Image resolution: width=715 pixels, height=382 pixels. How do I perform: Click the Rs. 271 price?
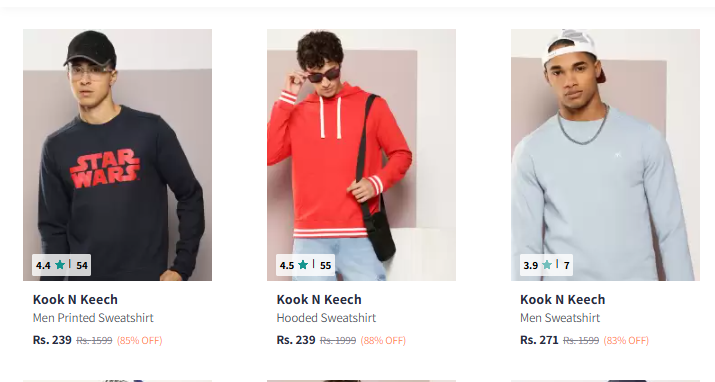[539, 340]
